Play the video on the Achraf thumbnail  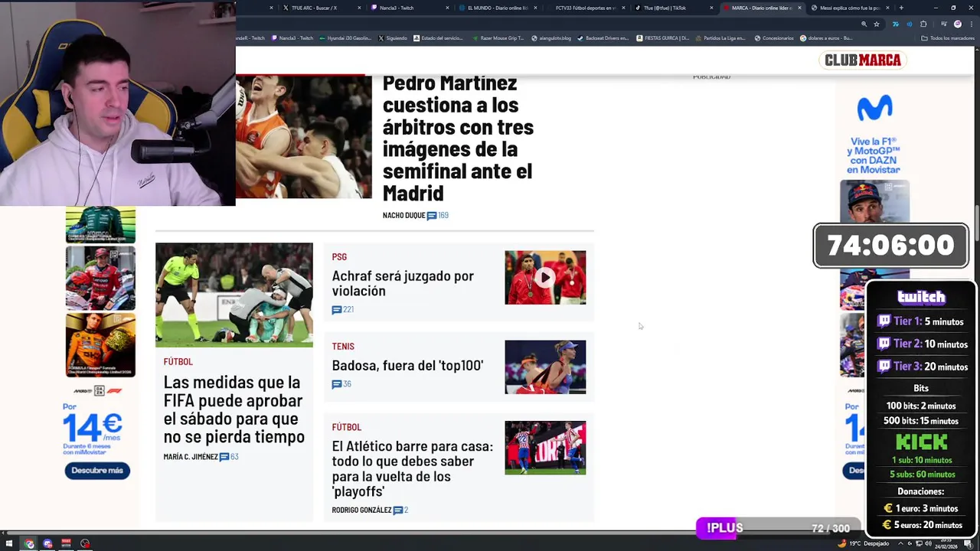[544, 278]
